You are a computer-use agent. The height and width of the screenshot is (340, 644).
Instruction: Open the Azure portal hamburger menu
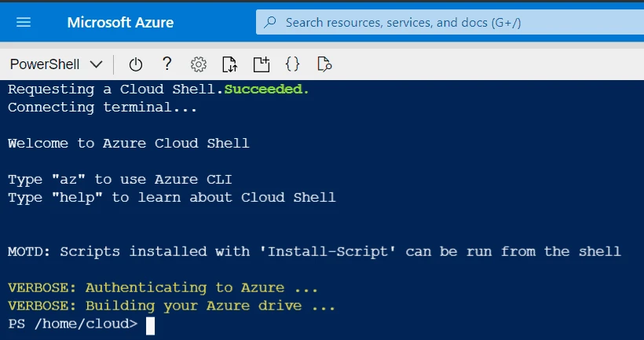pyautogui.click(x=24, y=22)
